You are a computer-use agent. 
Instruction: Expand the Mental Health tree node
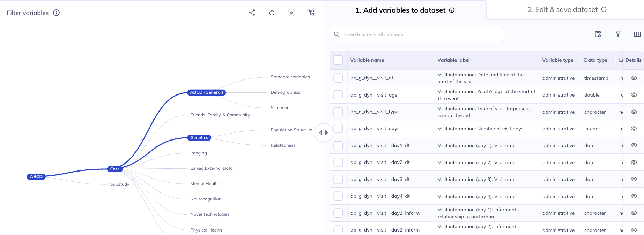(205, 184)
